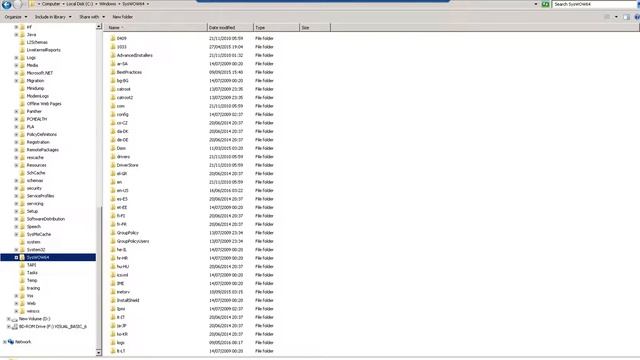Sort by the Size column header
Viewport: 640px width, 360px height.
click(315, 27)
